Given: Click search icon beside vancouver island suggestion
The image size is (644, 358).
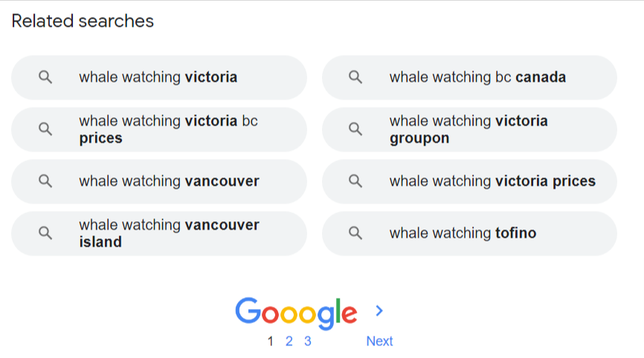Looking at the screenshot, I should point(45,233).
